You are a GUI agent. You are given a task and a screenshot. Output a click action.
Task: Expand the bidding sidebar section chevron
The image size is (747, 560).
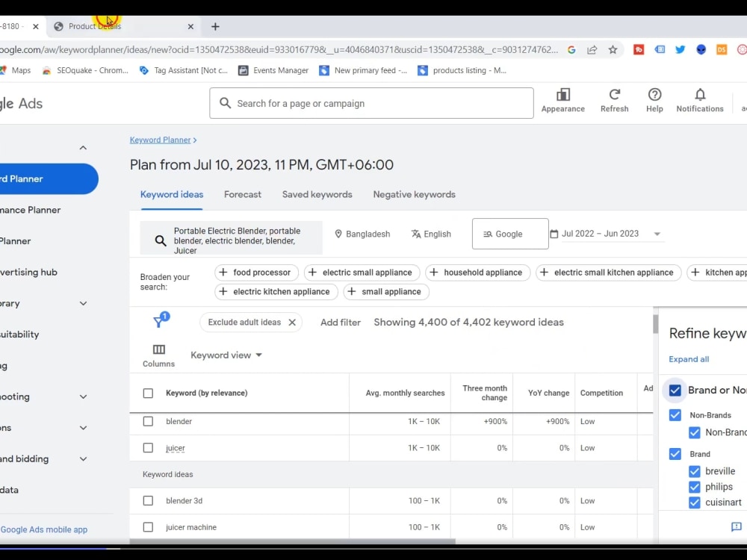pos(83,459)
